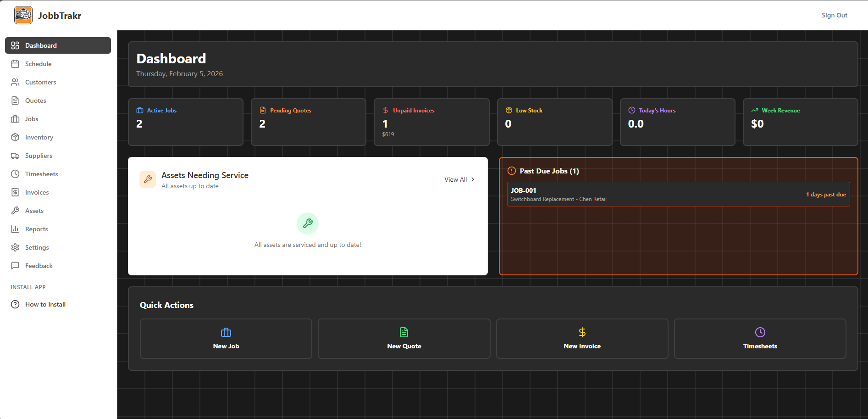Expand Assets Needing Service with View All chevron
This screenshot has width=868, height=419.
pos(472,179)
